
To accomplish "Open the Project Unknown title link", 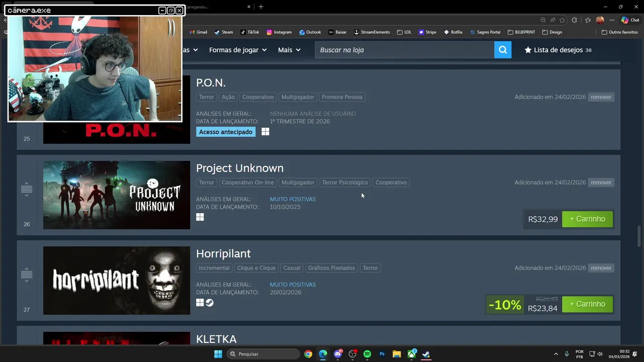I will 239,168.
